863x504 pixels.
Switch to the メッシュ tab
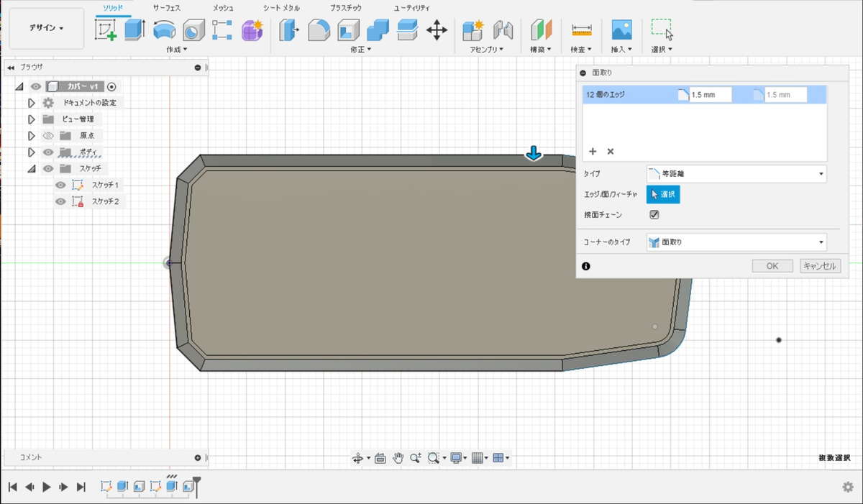click(x=223, y=7)
